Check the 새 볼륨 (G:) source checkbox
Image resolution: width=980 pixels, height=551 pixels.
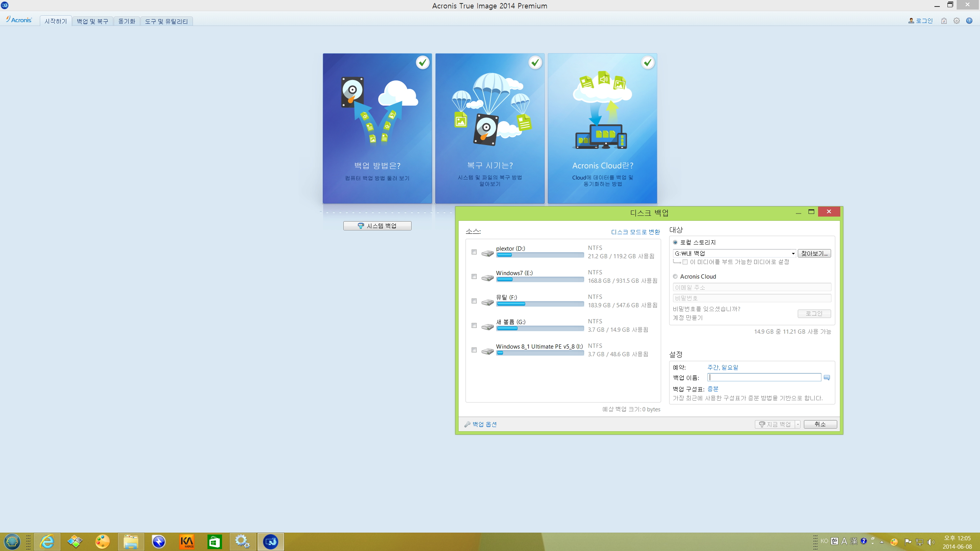pyautogui.click(x=474, y=325)
